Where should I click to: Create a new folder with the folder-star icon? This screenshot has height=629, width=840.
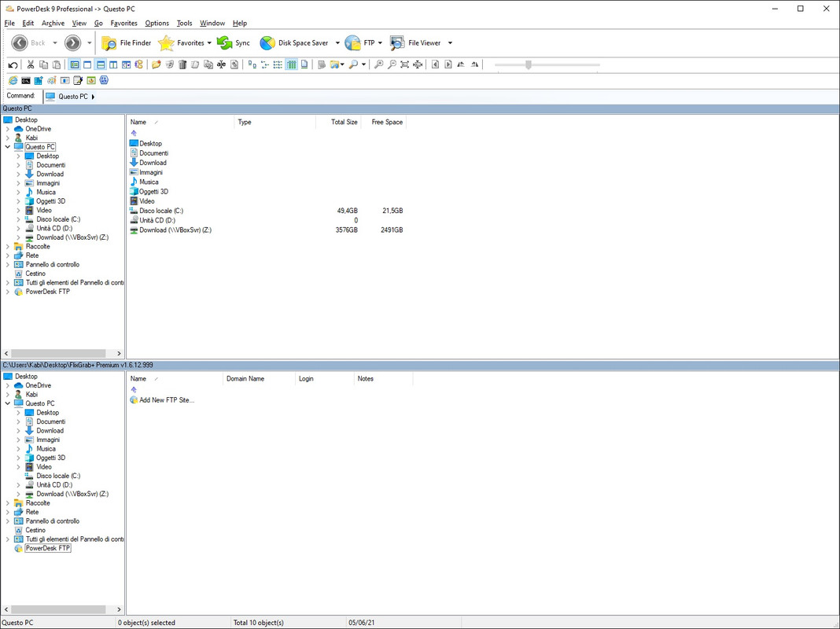point(156,64)
